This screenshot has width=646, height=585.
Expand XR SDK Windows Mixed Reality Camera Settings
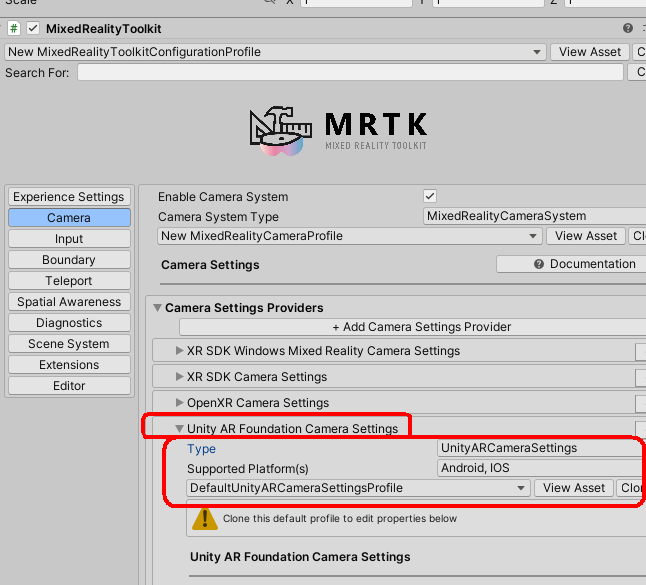tap(179, 351)
